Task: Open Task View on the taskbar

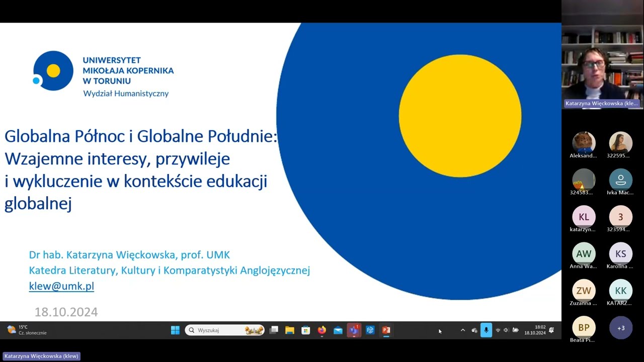Action: pos(274,330)
